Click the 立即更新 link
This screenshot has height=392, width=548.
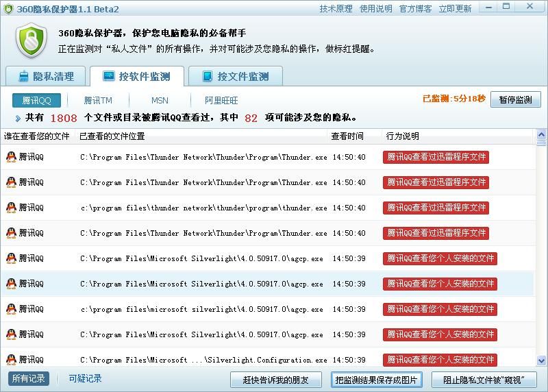point(455,9)
